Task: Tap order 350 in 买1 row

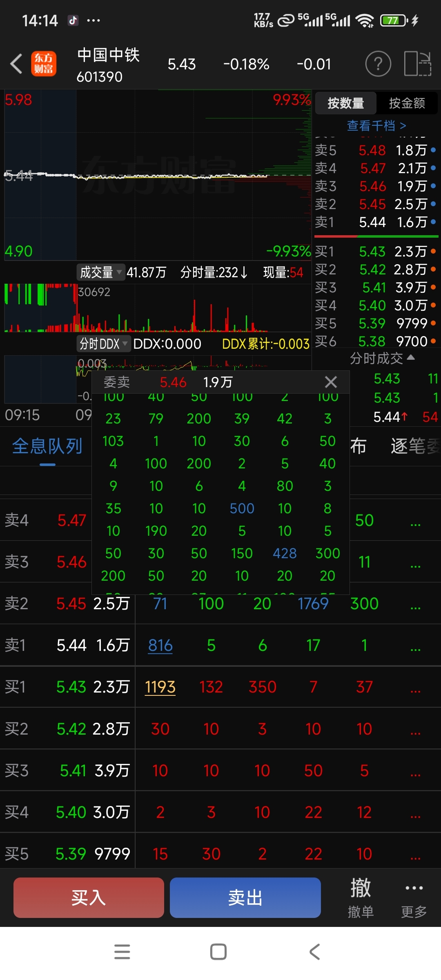Action: pos(263,687)
